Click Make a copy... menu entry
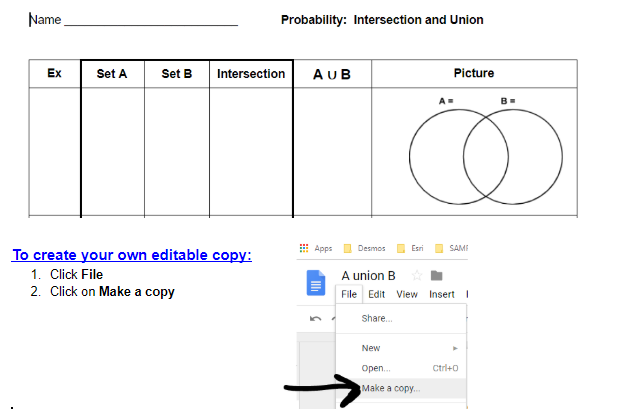The width and height of the screenshot is (617, 409). tap(392, 387)
